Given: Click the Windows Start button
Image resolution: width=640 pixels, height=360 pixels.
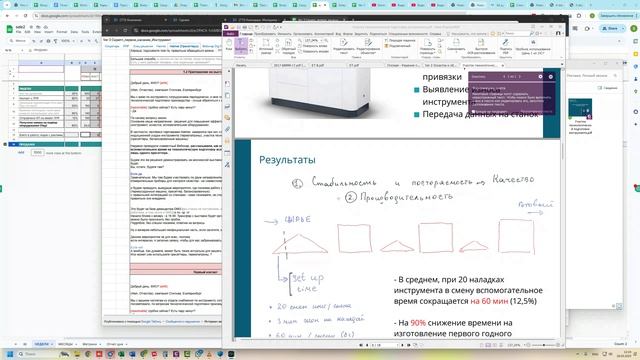Looking at the screenshot, I should [x=10, y=354].
